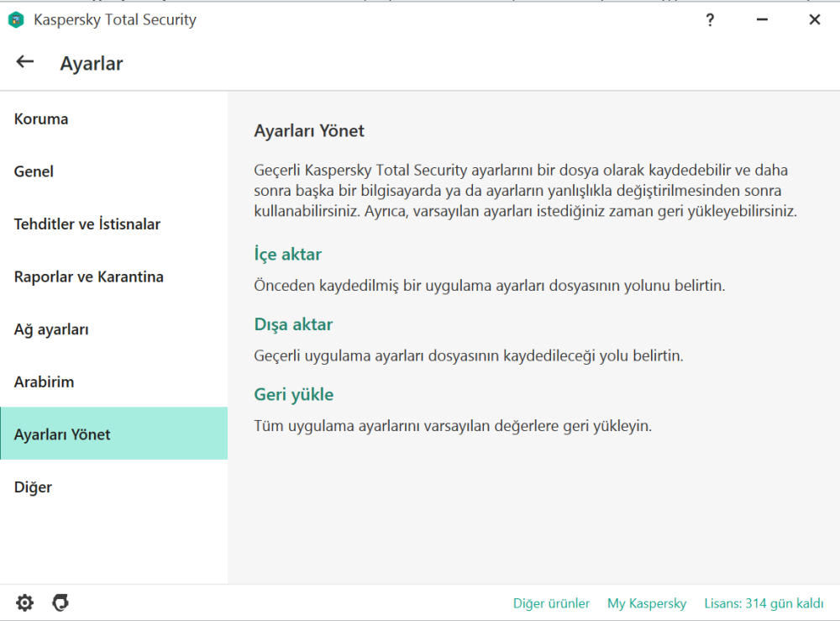The image size is (840, 621).
Task: Open help with the question mark icon
Action: click(710, 19)
